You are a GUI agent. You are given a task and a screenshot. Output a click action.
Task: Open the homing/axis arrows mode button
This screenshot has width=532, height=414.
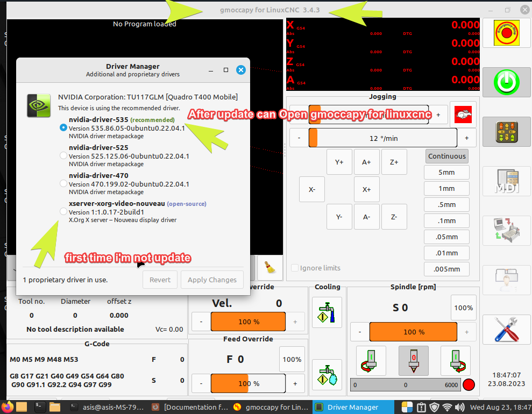[x=506, y=132]
